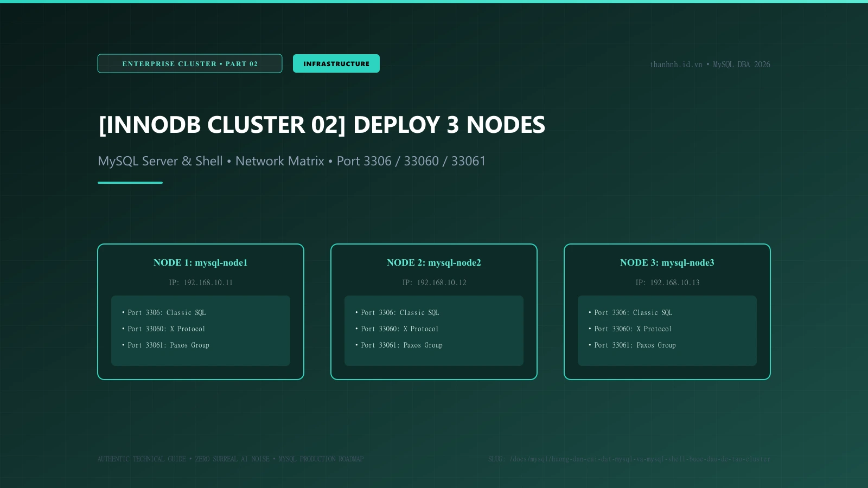This screenshot has width=868, height=488.
Task: Click the INFRASTRUCTURE badge
Action: point(336,63)
